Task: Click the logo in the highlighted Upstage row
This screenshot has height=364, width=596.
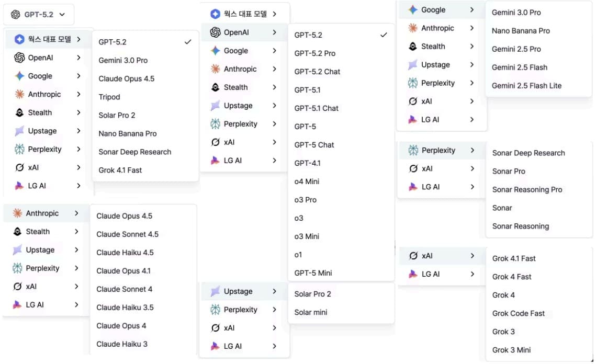Action: tap(215, 291)
